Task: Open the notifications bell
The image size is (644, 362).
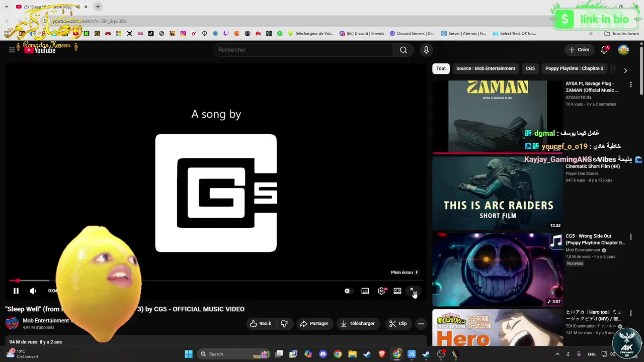Action: pos(604,50)
